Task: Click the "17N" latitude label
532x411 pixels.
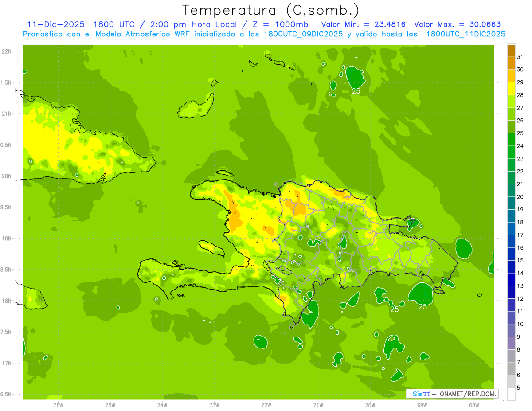Action: pos(7,363)
